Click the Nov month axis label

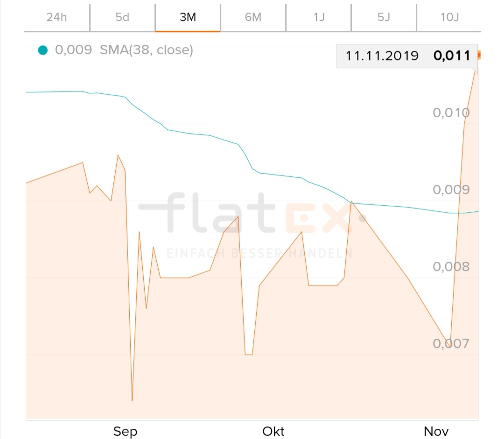[436, 431]
